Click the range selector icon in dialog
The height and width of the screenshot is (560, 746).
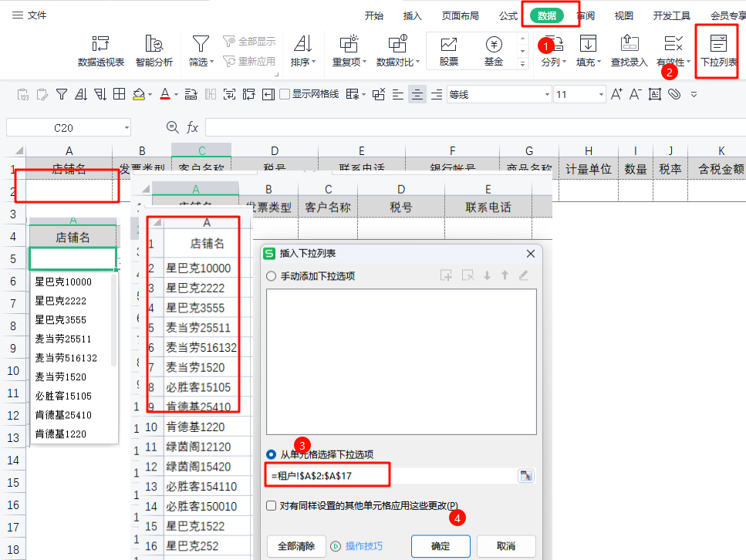525,476
